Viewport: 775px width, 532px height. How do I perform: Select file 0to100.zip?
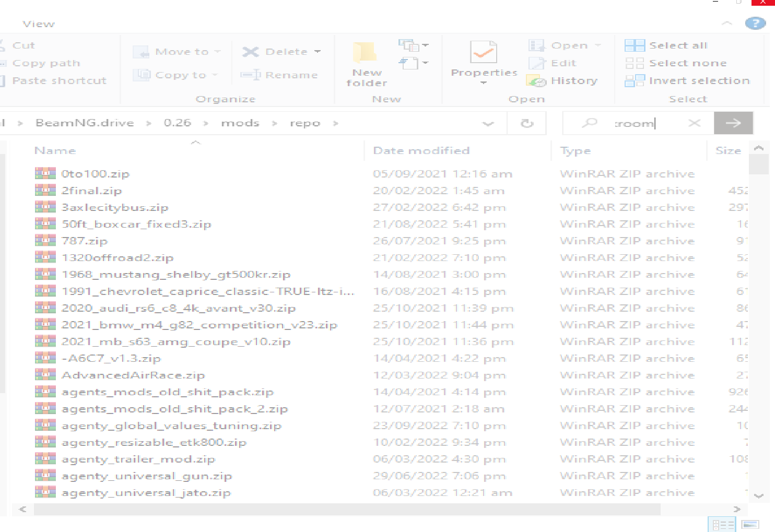(x=95, y=174)
